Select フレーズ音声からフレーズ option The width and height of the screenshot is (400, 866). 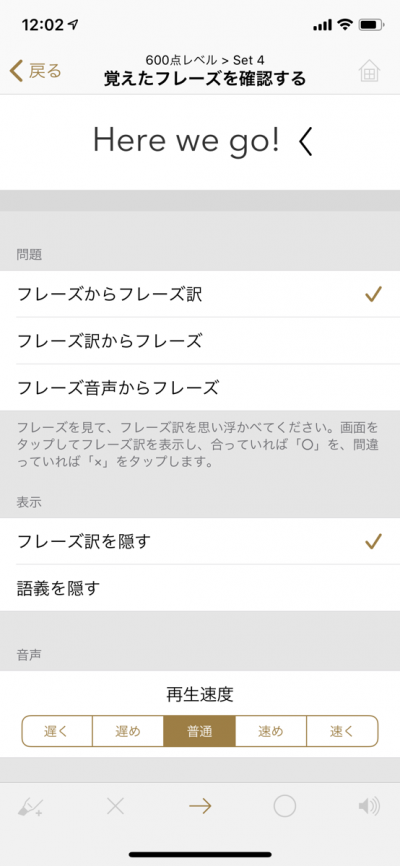[200, 388]
